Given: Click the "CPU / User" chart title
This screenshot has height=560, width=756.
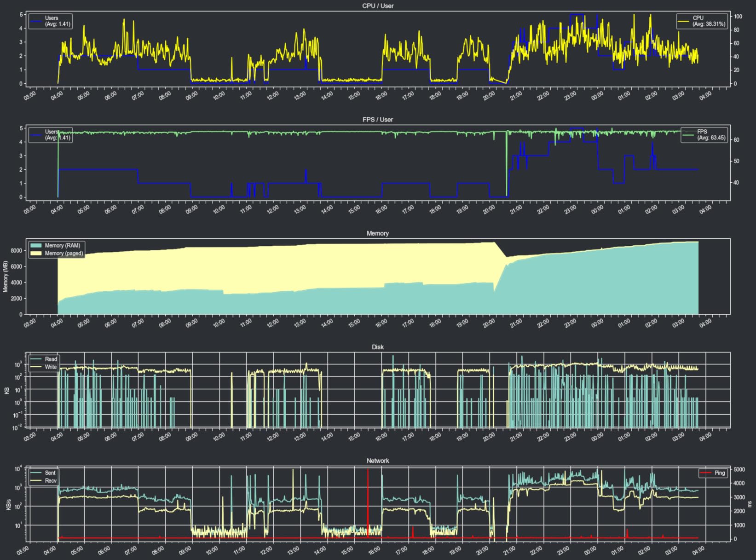Looking at the screenshot, I should (378, 6).
